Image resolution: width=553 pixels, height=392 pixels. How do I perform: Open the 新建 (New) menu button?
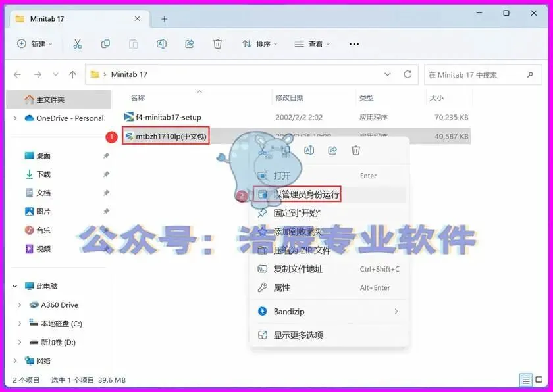(34, 44)
